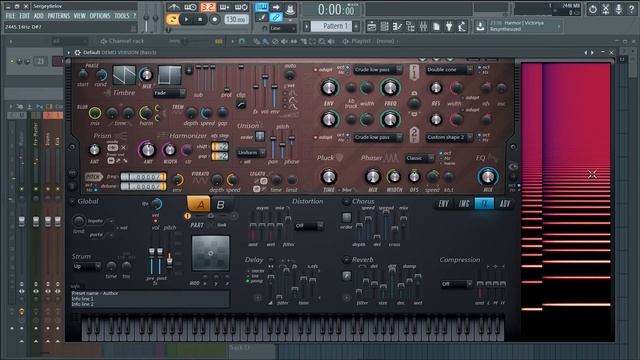Toggle typing keyboard to piano icon
This screenshot has width=640, height=360.
(x=262, y=7)
